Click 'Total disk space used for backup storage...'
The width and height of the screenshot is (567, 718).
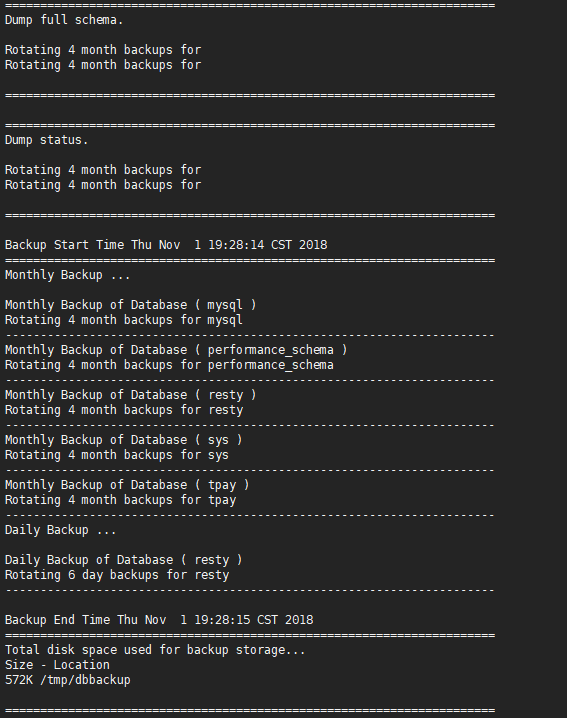(x=155, y=650)
